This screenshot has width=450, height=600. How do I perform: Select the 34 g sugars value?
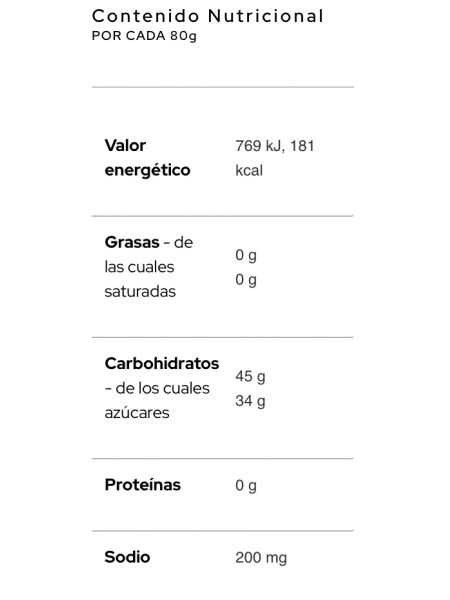(250, 401)
